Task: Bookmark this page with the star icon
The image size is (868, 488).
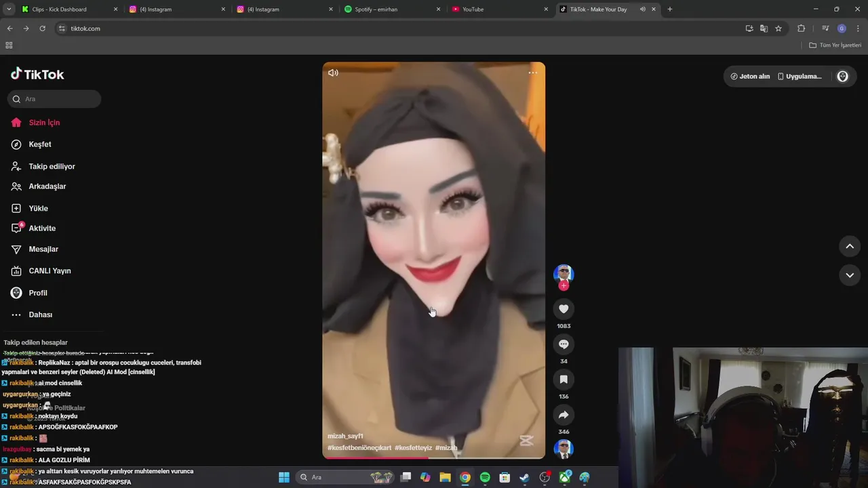Action: tap(778, 28)
